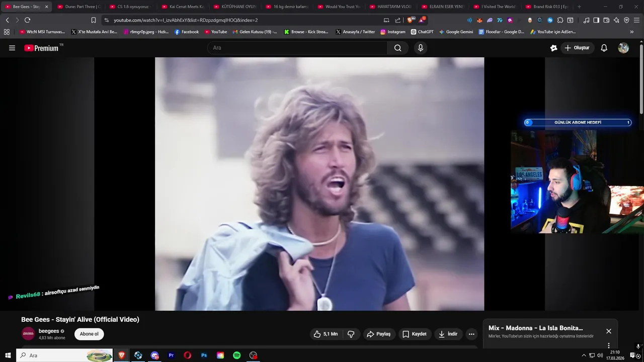Open the Facebook bookmark

[x=187, y=32]
